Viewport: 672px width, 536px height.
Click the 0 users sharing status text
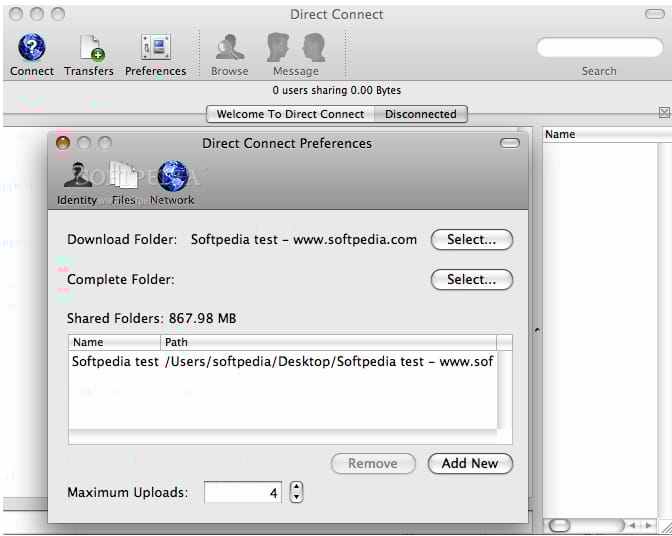coord(337,90)
